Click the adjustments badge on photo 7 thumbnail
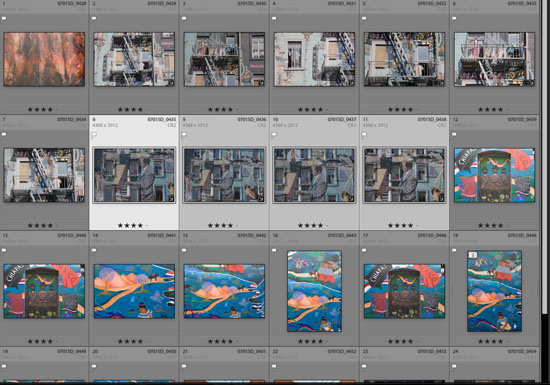Image resolution: width=550 pixels, height=385 pixels. click(81, 199)
